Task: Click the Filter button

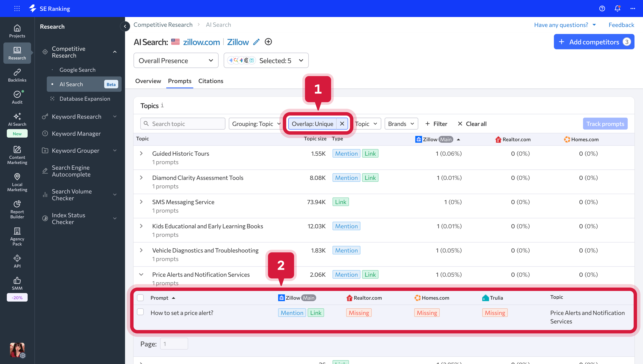Action: click(x=436, y=124)
